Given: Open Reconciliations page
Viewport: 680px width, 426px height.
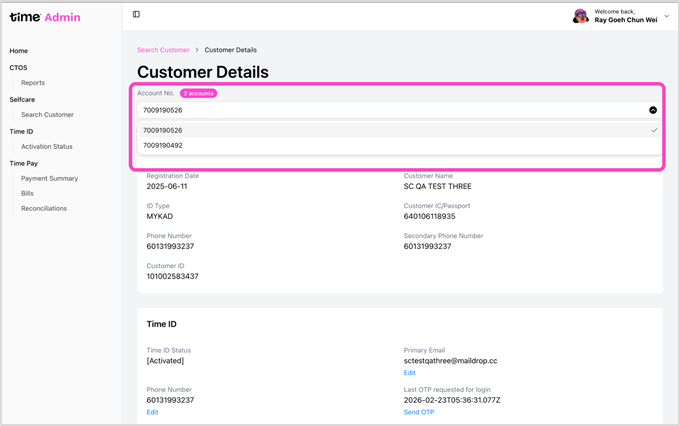Looking at the screenshot, I should pyautogui.click(x=44, y=208).
